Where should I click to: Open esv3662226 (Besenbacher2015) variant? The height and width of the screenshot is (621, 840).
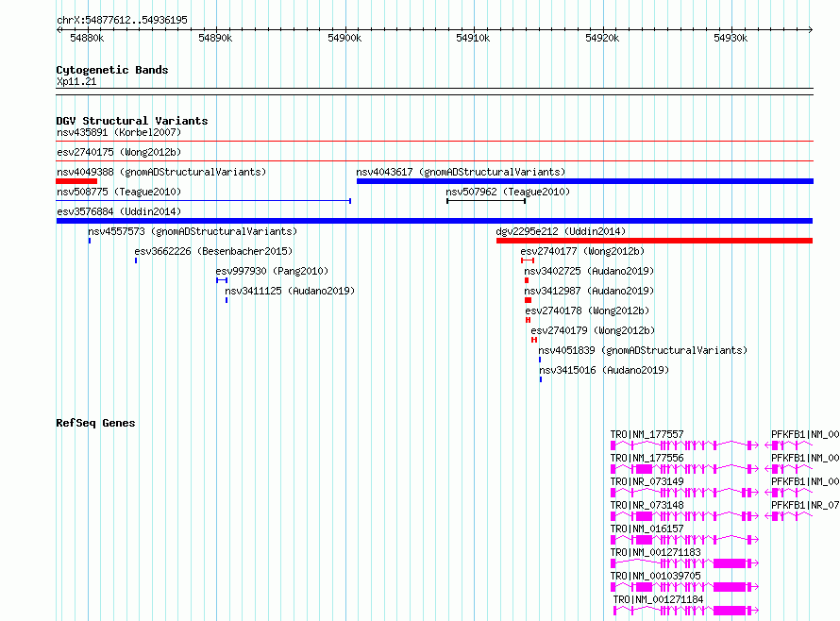pos(213,251)
